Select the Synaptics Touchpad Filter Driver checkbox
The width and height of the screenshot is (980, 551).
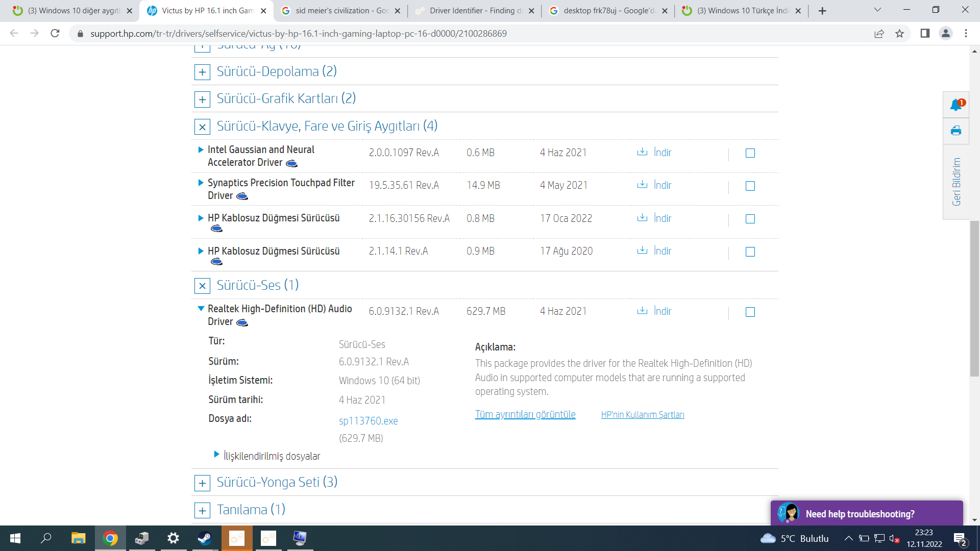coord(750,186)
